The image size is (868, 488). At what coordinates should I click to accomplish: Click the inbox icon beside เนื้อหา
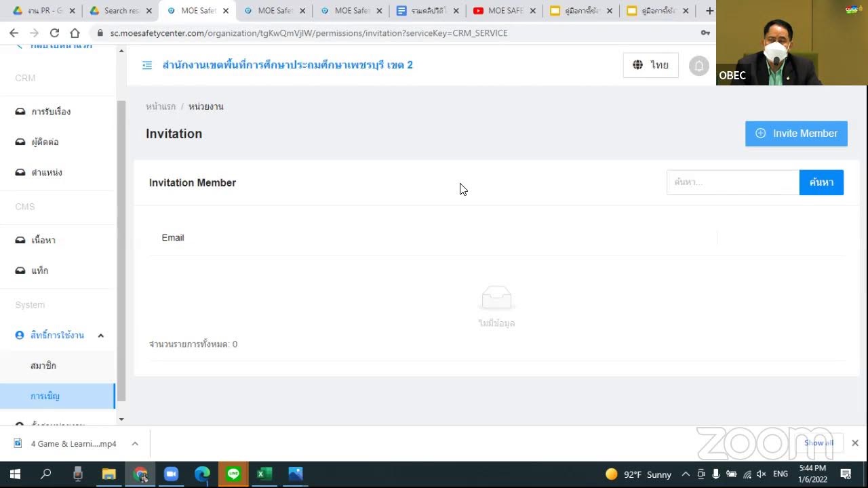pyautogui.click(x=20, y=240)
